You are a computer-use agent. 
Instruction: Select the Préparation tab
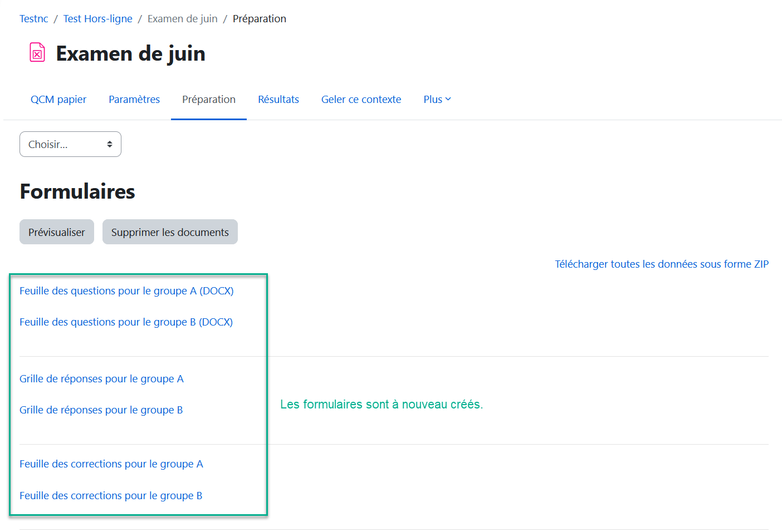[x=209, y=100]
